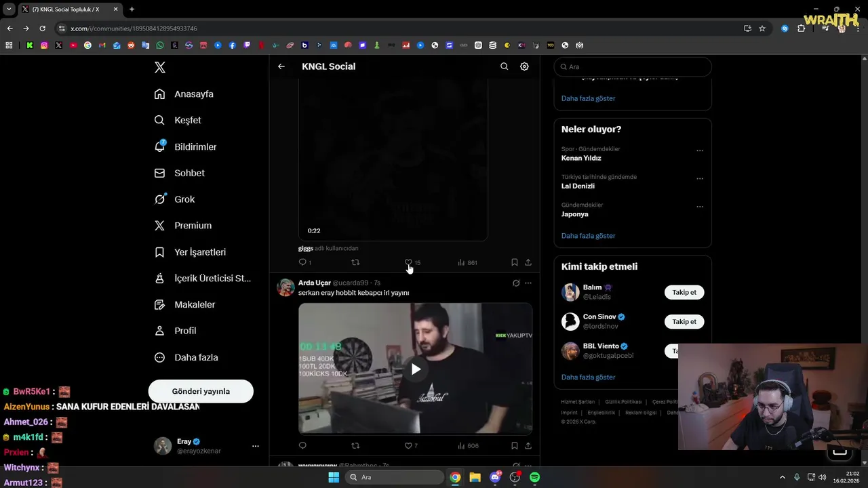Open Yer İşaretleri bookmarks
Image resolution: width=868 pixels, height=488 pixels.
(x=191, y=252)
